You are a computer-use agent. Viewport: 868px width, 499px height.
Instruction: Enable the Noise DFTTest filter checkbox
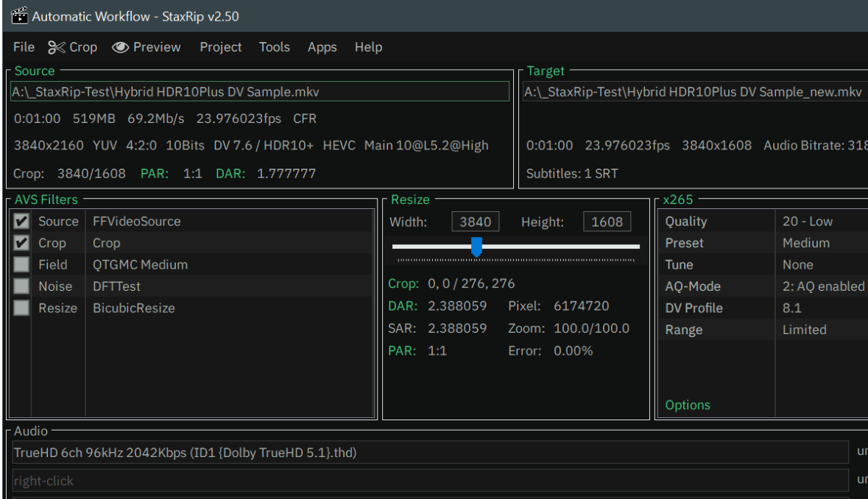[x=22, y=286]
